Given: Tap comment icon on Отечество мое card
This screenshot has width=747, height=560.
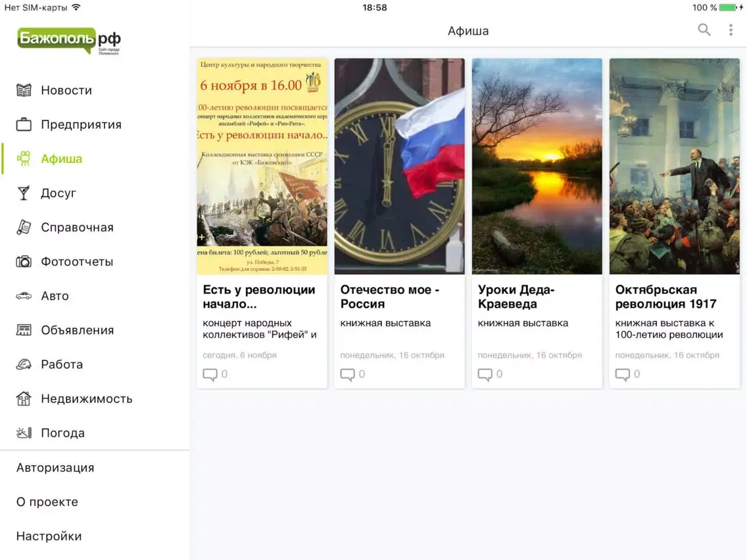Looking at the screenshot, I should point(348,374).
